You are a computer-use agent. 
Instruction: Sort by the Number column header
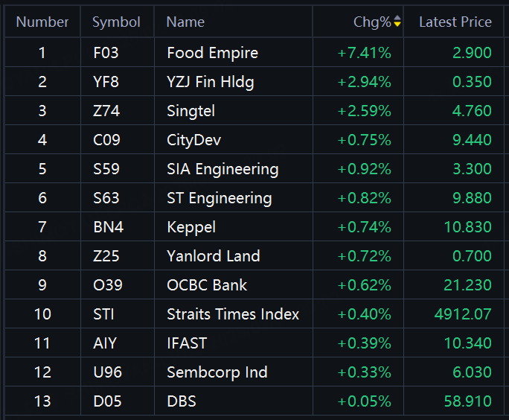[42, 22]
